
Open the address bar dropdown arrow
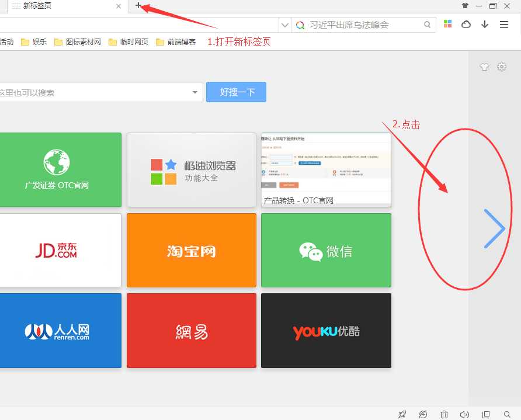click(x=285, y=26)
